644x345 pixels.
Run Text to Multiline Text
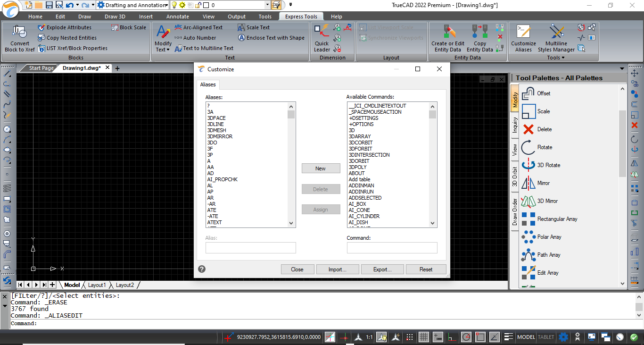point(204,48)
